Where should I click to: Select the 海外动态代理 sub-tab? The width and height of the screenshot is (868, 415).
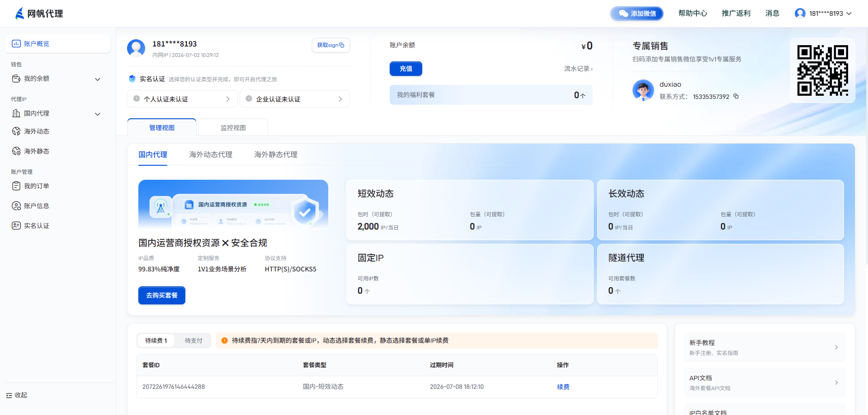tap(211, 155)
